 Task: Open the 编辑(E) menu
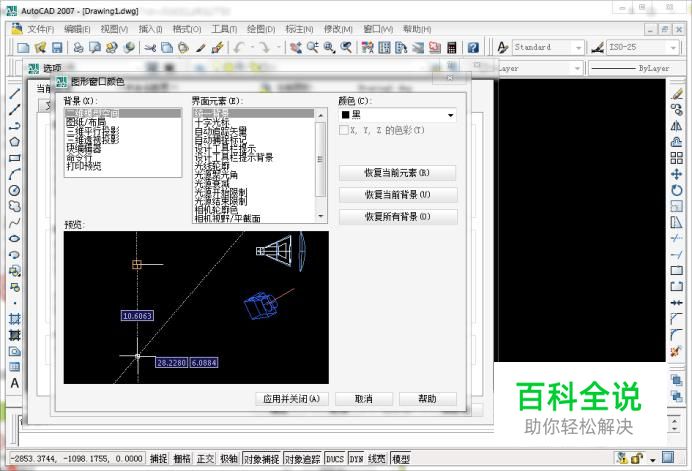(x=77, y=29)
